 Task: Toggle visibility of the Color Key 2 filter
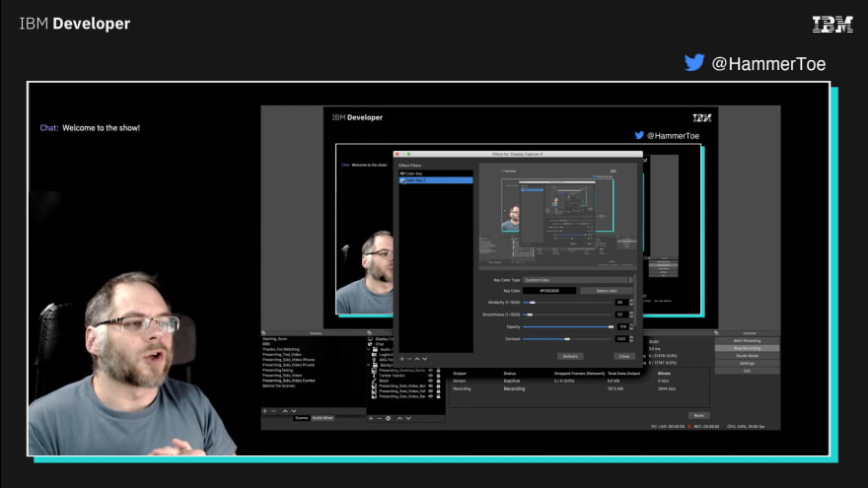point(402,180)
